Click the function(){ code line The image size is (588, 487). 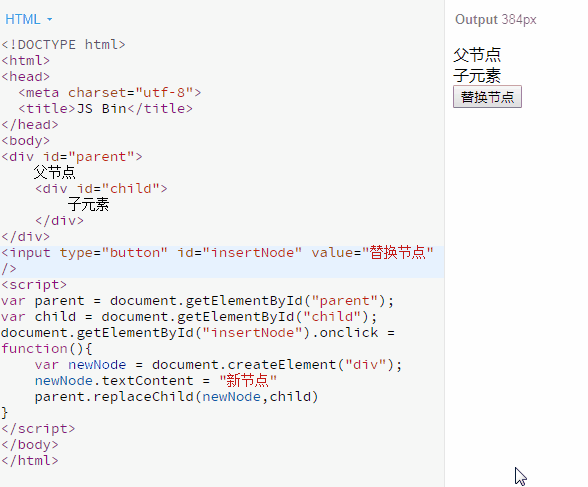pyautogui.click(x=46, y=349)
